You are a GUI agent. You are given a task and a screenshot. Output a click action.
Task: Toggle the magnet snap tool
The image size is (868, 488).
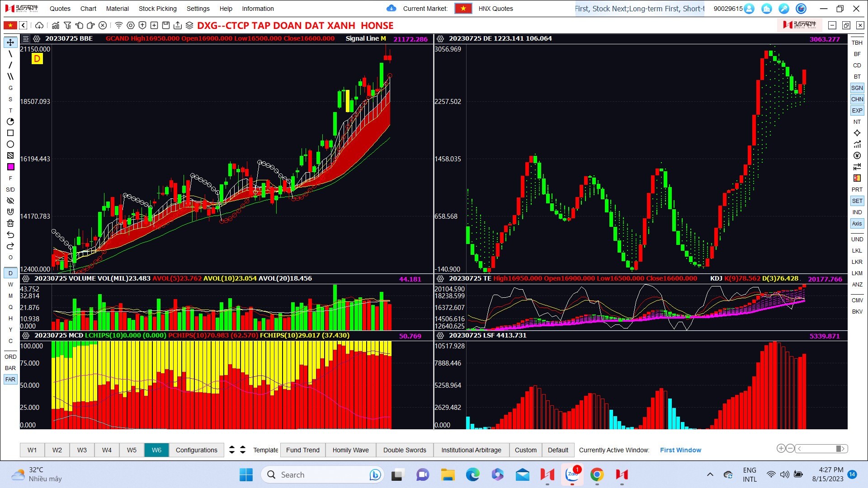coord(10,212)
